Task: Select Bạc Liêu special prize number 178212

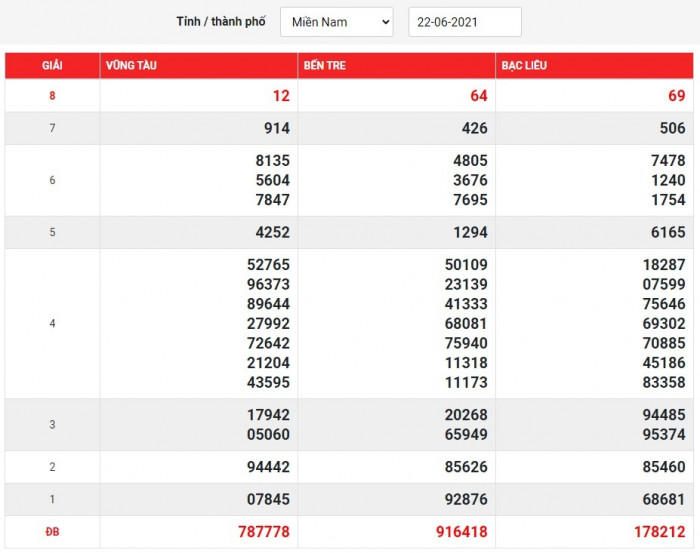Action: 657,532
